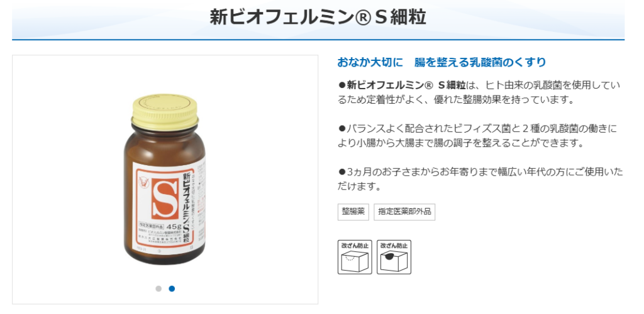The width and height of the screenshot is (644, 314).
Task: Click the second tamper-proof black seal icon
Action: click(x=394, y=257)
